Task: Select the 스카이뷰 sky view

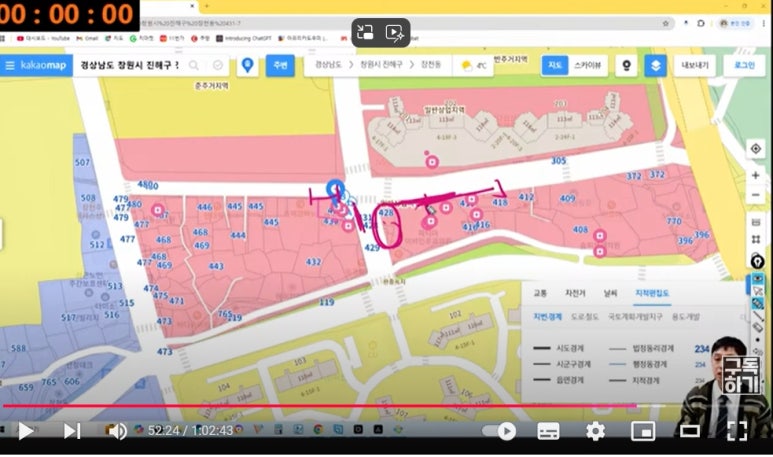Action: (587, 65)
